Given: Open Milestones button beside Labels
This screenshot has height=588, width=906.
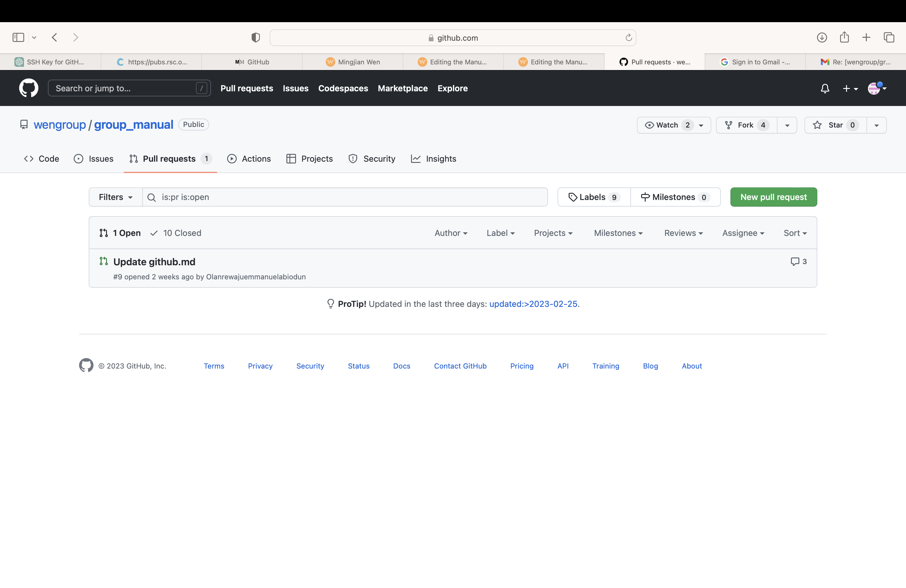Looking at the screenshot, I should [x=675, y=197].
